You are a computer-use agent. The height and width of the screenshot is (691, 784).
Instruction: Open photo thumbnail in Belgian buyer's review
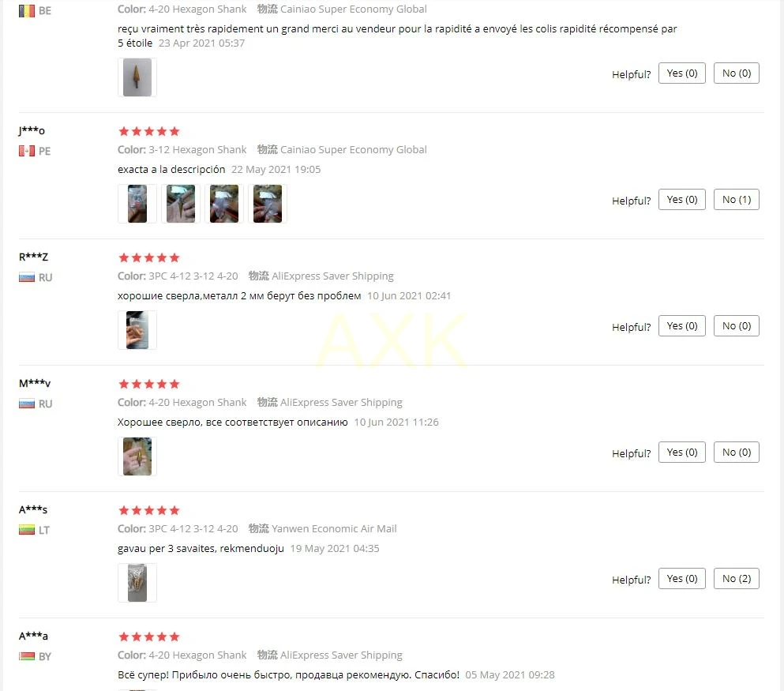click(137, 77)
